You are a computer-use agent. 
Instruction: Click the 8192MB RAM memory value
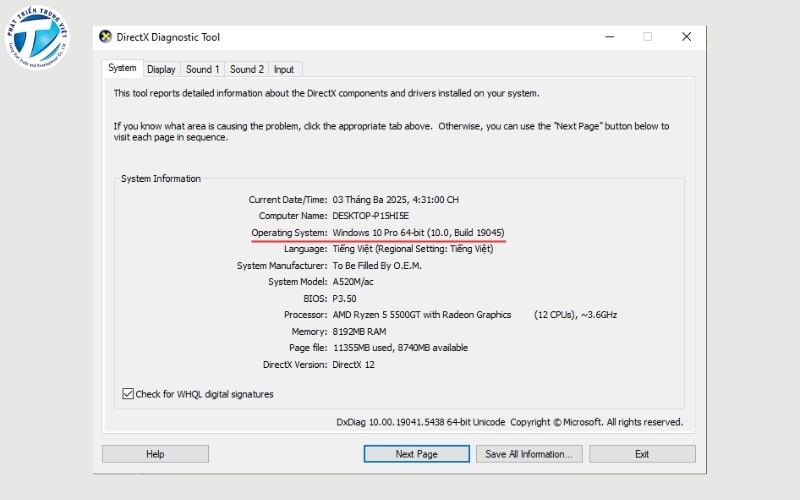pos(359,331)
